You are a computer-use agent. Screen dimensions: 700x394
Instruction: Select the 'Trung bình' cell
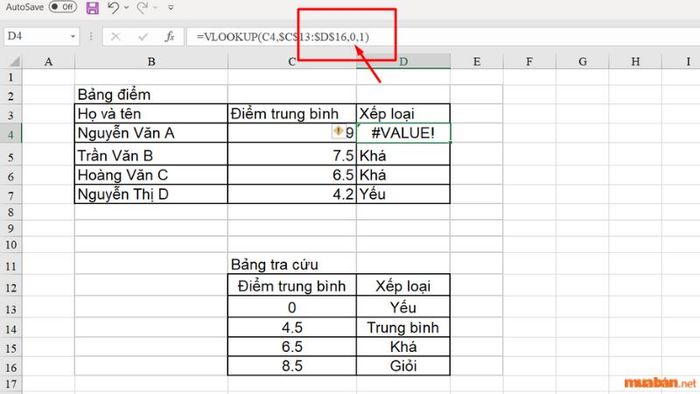[x=403, y=328]
